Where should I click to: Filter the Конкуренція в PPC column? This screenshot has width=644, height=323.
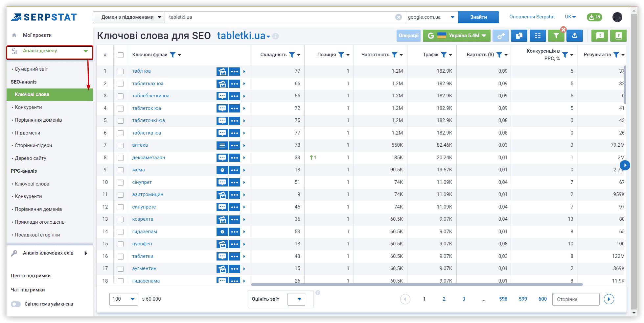(565, 55)
